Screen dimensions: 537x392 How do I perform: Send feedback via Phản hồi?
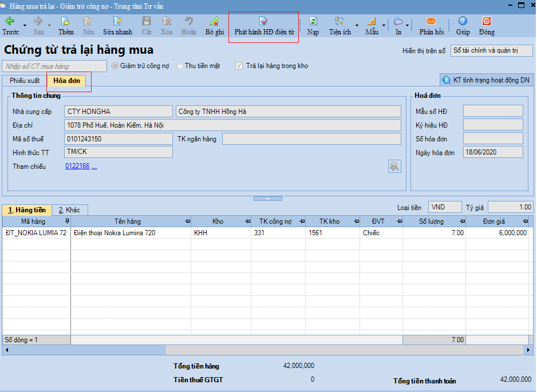[431, 26]
